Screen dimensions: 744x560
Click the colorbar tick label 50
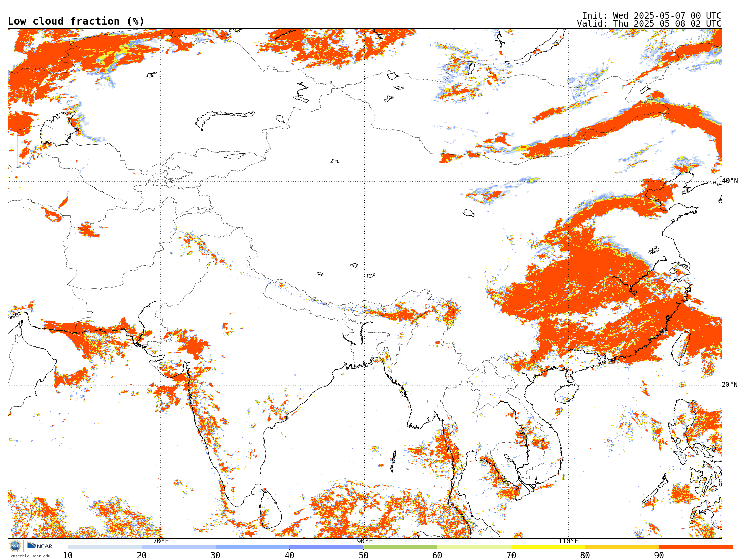click(363, 556)
